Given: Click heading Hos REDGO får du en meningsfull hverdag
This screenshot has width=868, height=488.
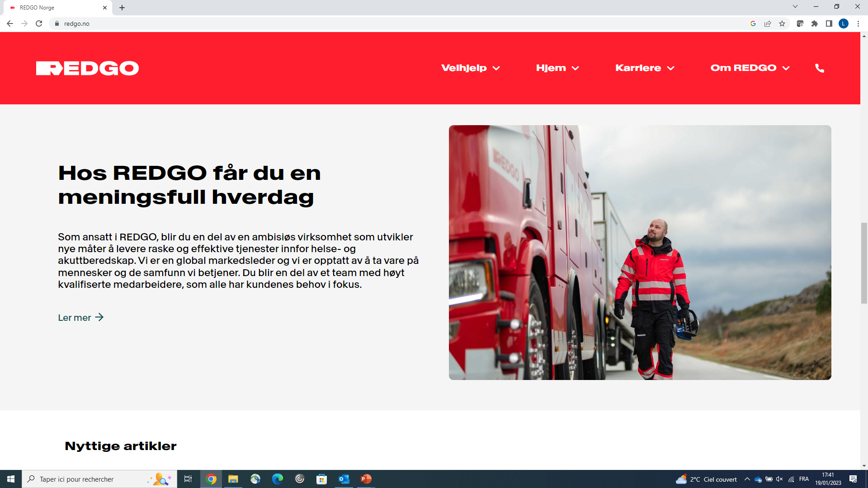Looking at the screenshot, I should click(189, 185).
